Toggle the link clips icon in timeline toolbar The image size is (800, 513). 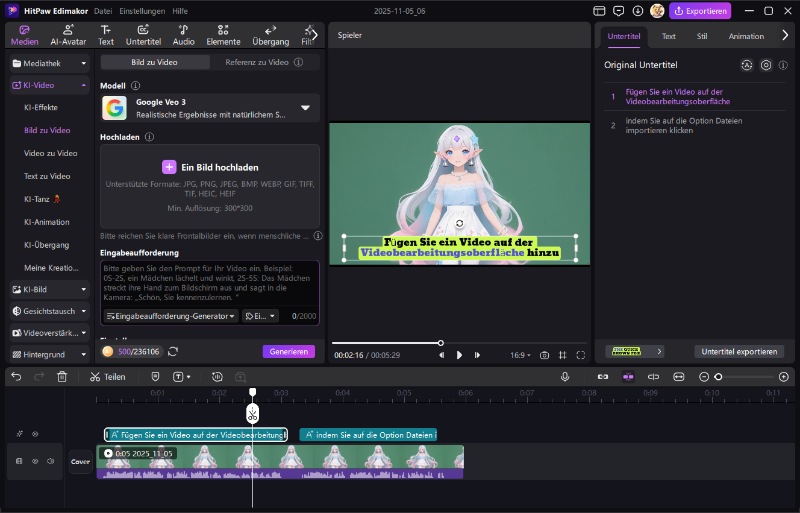[x=603, y=377]
